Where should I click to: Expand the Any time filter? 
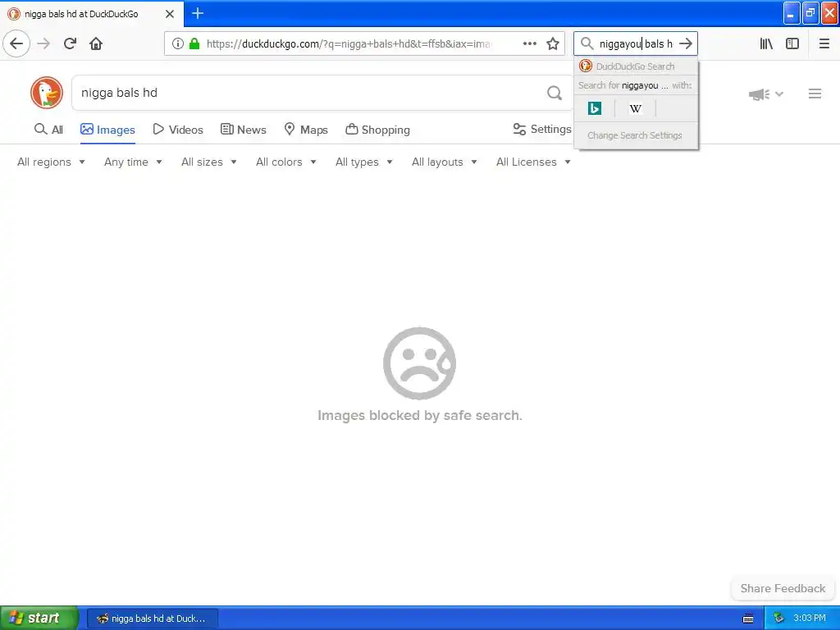click(133, 162)
